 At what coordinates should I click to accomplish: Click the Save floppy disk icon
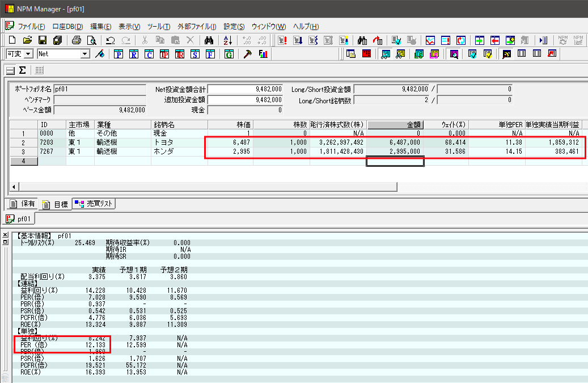coord(42,40)
